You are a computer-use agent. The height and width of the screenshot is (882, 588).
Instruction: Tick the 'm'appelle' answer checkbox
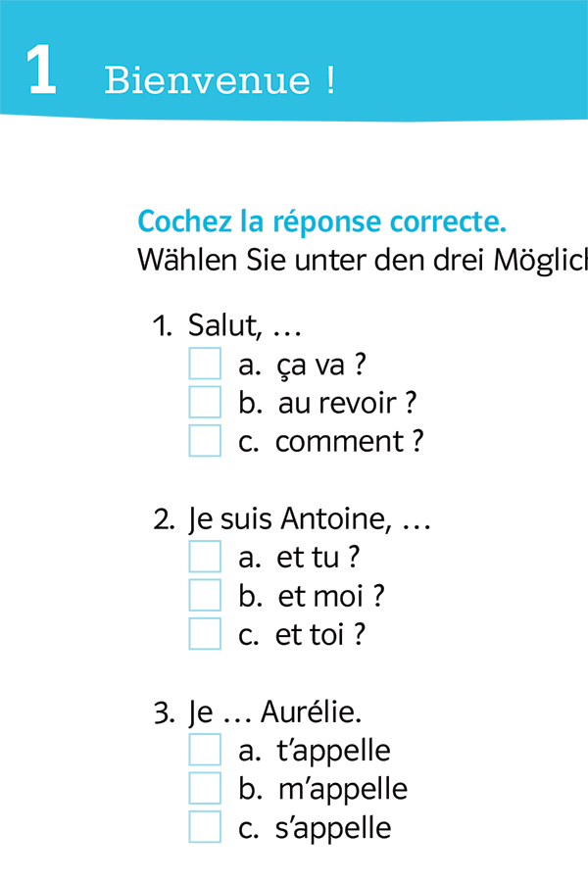[205, 788]
